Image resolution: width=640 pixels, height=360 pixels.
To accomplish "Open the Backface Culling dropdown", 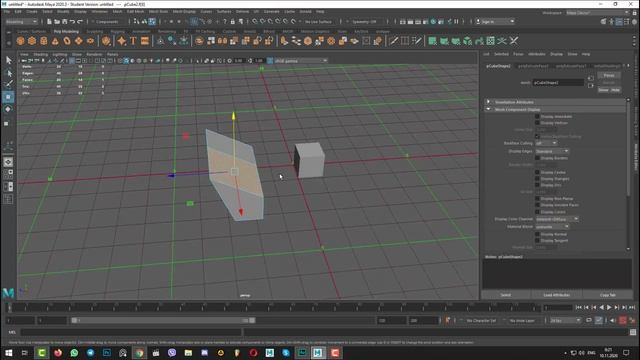I will 546,143.
